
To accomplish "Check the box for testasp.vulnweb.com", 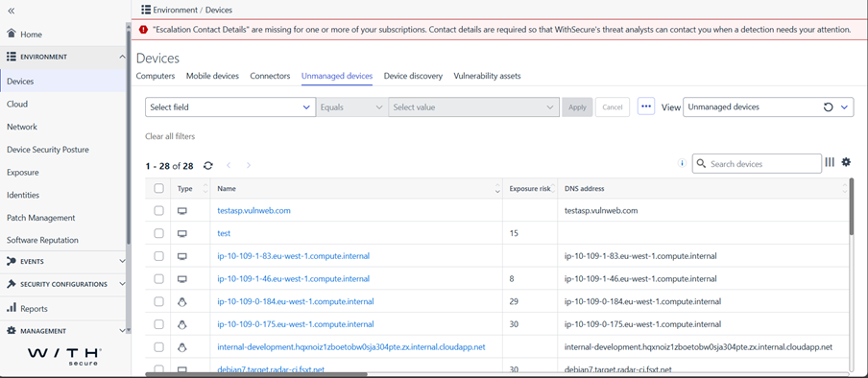I will tap(158, 211).
